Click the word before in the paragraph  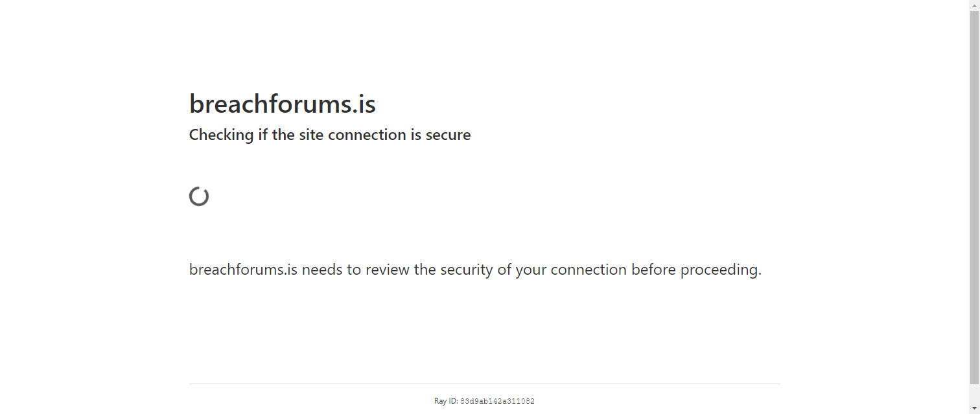pos(655,270)
